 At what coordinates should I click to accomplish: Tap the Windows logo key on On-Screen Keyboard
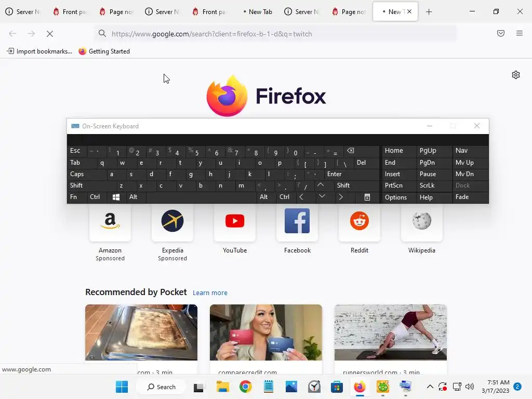(x=116, y=197)
